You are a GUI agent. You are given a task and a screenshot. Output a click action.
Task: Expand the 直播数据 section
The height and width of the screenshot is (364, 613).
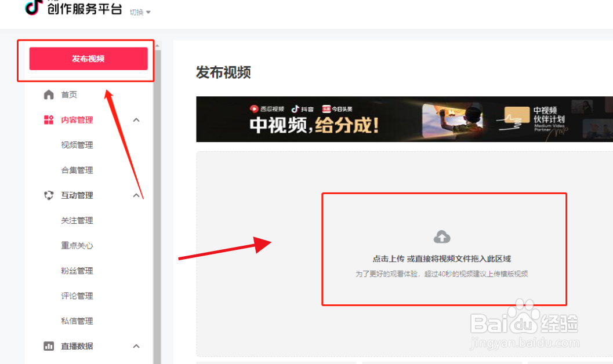(136, 346)
